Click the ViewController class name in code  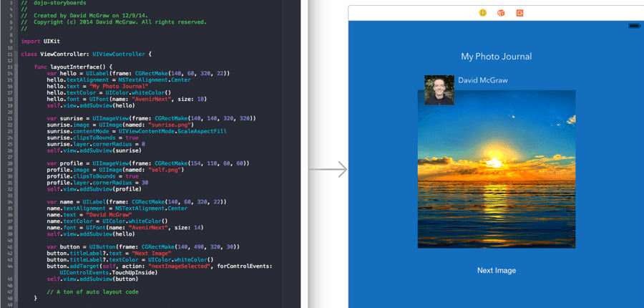click(64, 54)
